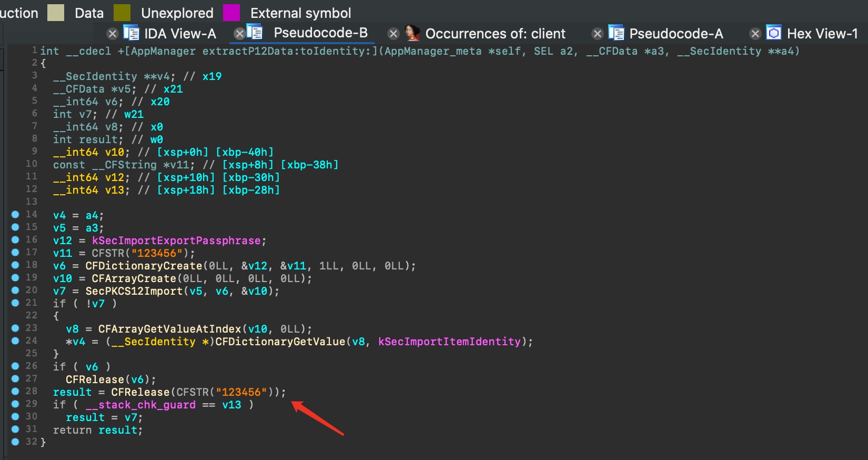Click the Data legend label
Image resolution: width=868 pixels, height=460 pixels.
[89, 13]
